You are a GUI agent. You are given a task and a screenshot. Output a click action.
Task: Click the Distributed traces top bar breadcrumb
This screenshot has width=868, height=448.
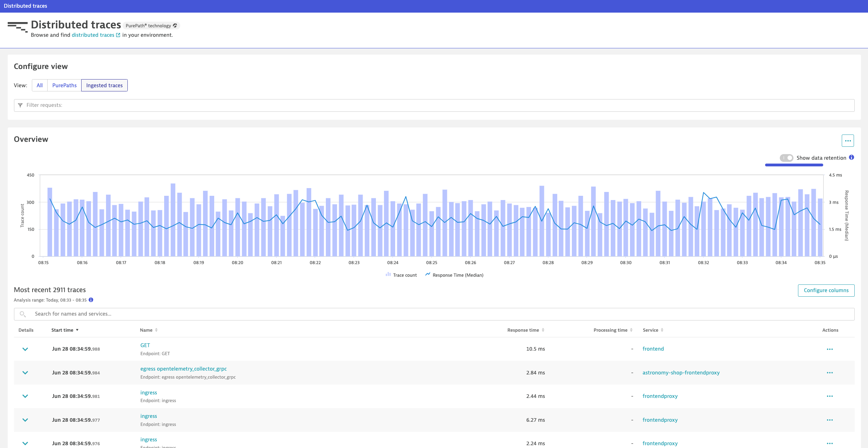[x=26, y=6]
